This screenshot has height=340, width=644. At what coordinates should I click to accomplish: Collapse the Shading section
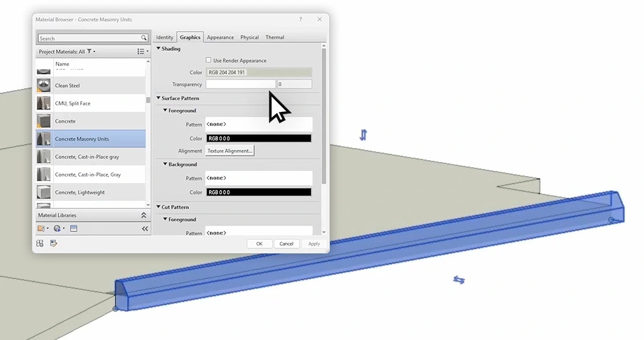coord(159,49)
